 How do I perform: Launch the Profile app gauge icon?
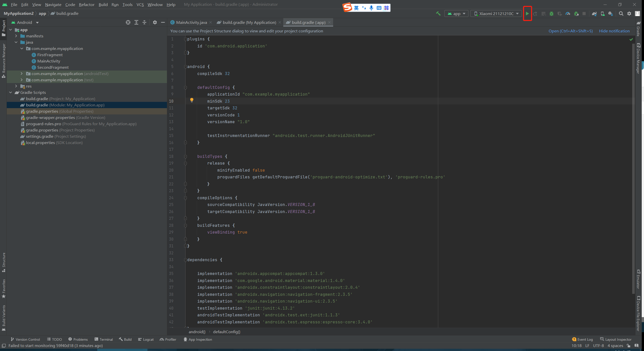tap(568, 14)
